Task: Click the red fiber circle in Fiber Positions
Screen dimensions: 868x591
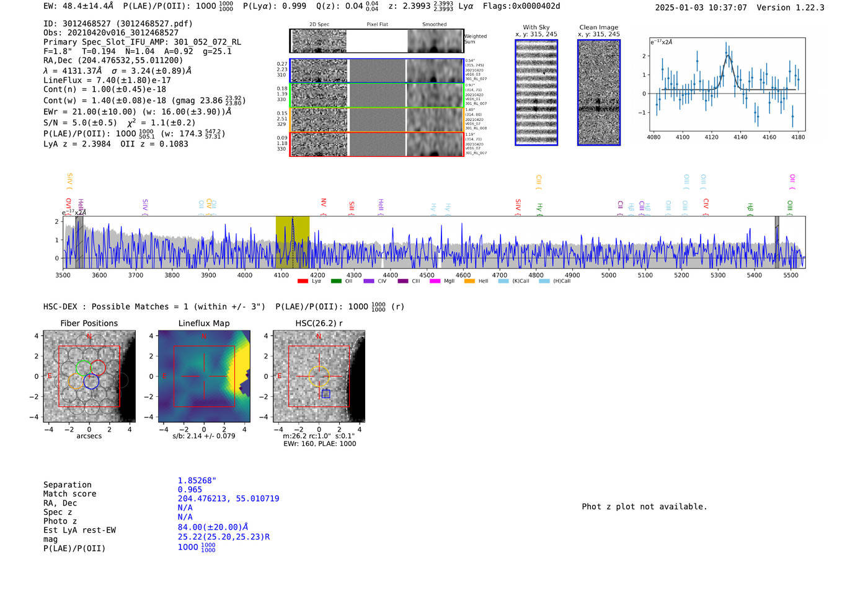Action: coord(98,368)
